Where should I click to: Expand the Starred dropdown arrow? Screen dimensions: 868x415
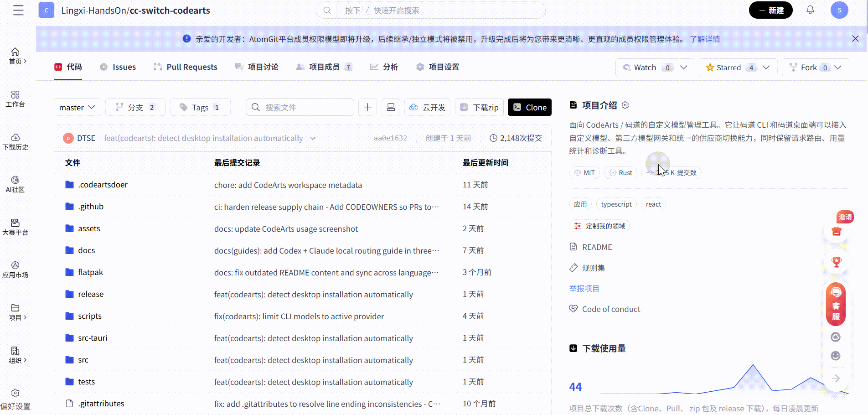[766, 67]
